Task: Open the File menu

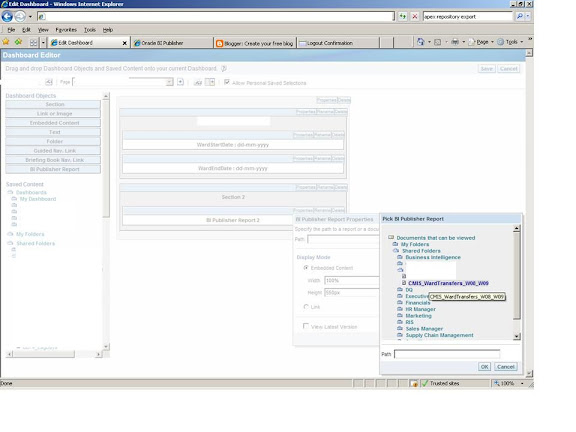Action: [11, 30]
